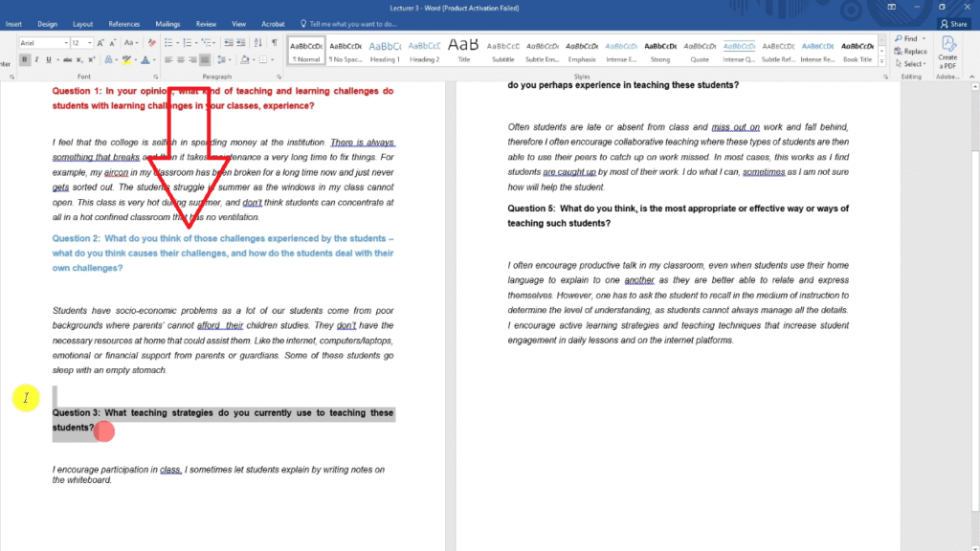Open the References ribbon tab
The height and width of the screenshot is (551, 980).
123,23
